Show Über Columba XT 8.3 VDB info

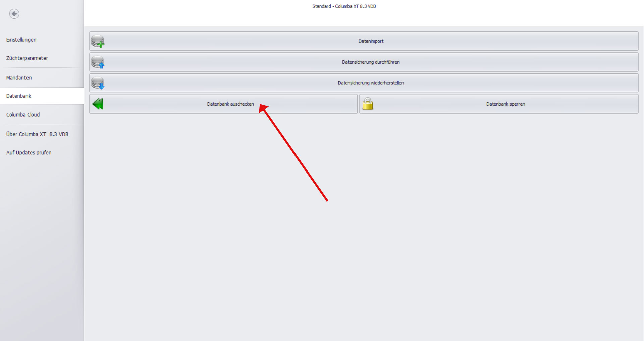[x=37, y=134]
